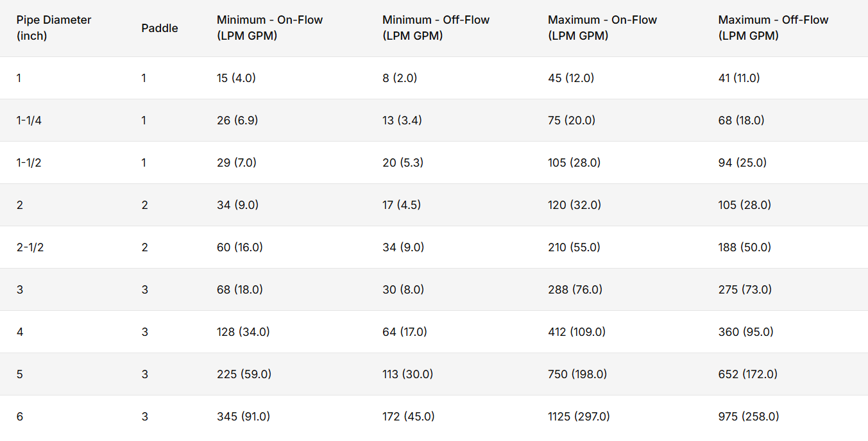
Task: Select the "120 (32.0)" cell
Action: pos(574,205)
